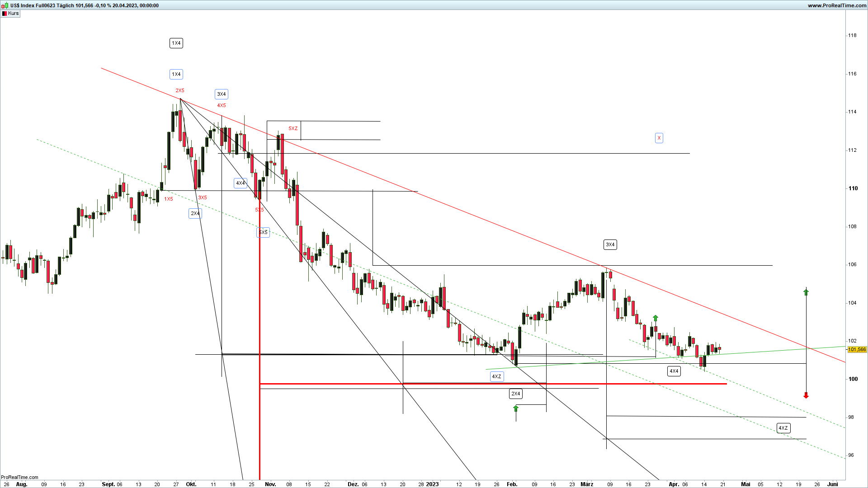868x488 pixels.
Task: Select the red 5XZ label
Action: tap(293, 129)
